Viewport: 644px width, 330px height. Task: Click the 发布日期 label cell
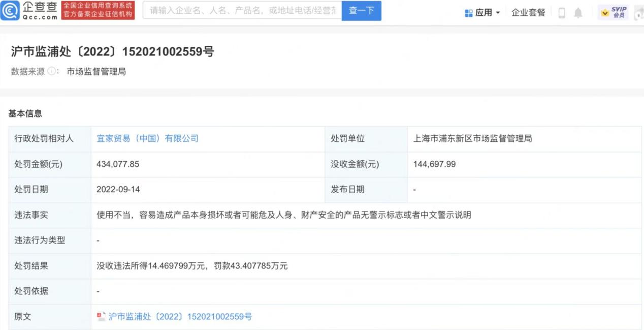[x=366, y=190]
